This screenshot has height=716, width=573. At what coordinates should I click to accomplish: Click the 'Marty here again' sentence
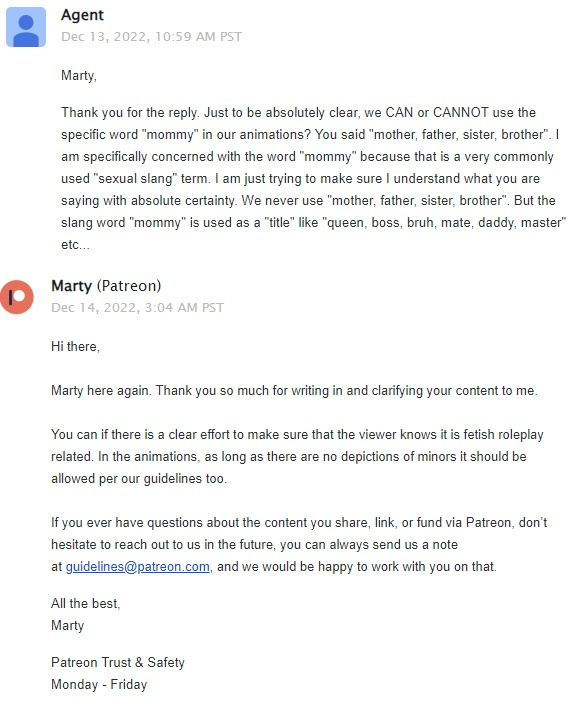point(294,391)
